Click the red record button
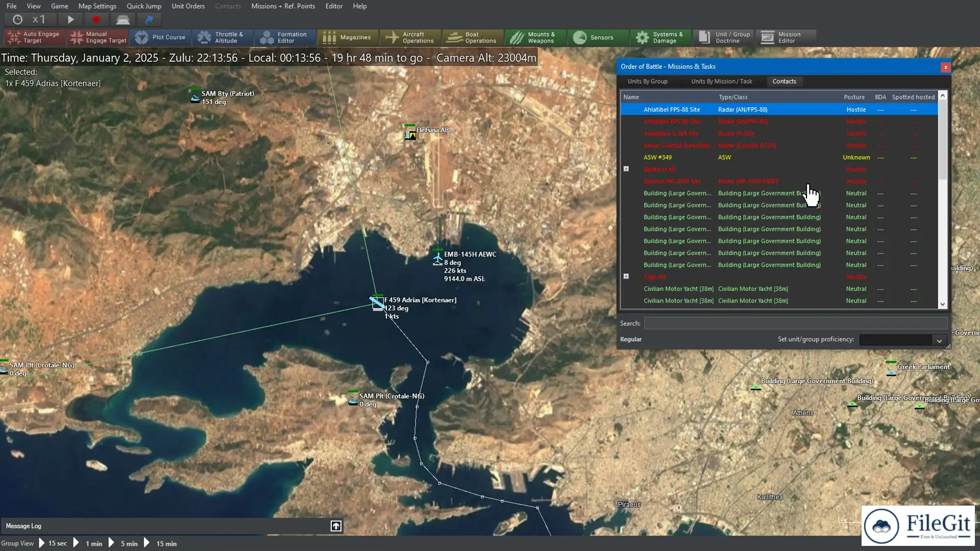Screen dimensions: 980x551 pyautogui.click(x=96, y=19)
